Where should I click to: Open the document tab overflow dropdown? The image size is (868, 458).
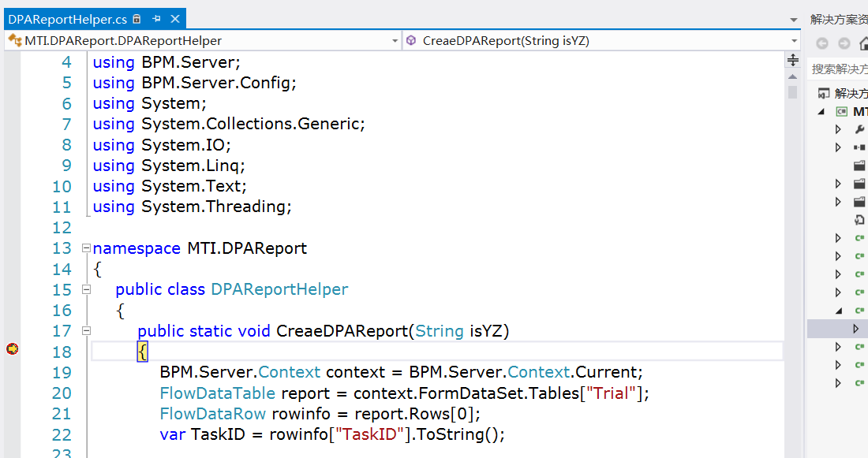[x=793, y=20]
